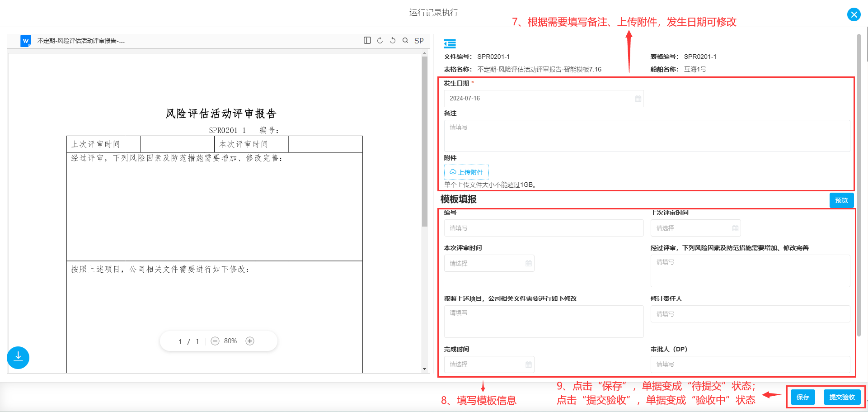The height and width of the screenshot is (412, 868).
Task: Focus the 经过评审 risk factors text area
Action: click(x=750, y=271)
